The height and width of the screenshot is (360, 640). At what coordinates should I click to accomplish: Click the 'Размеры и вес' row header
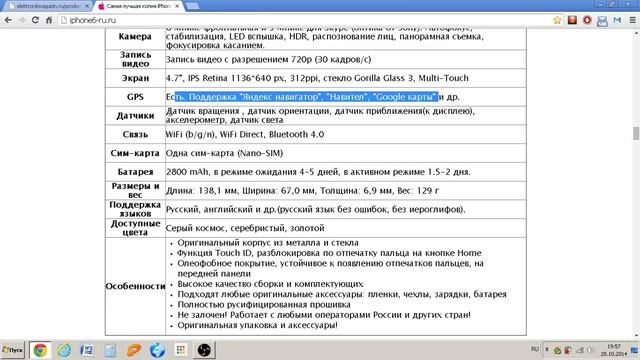tap(135, 190)
